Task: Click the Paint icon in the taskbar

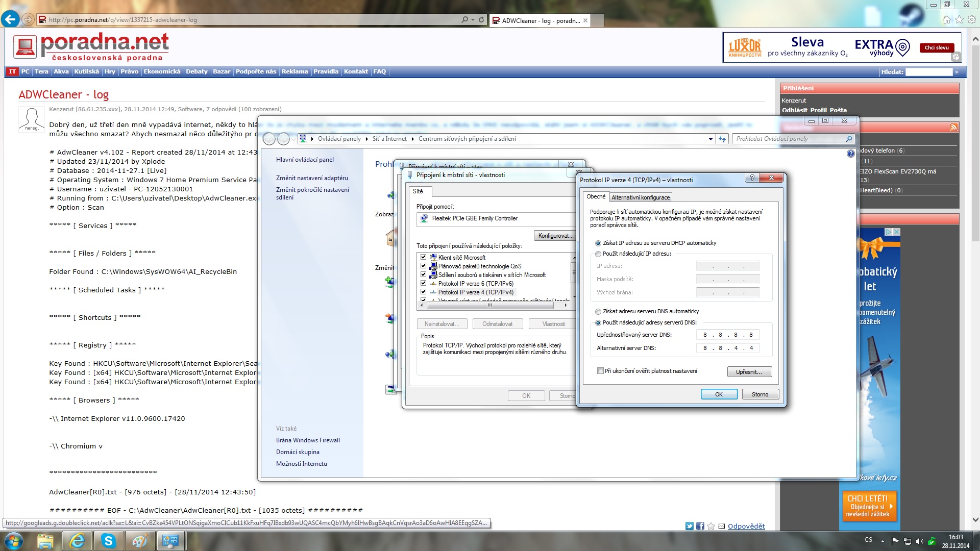Action: (139, 541)
